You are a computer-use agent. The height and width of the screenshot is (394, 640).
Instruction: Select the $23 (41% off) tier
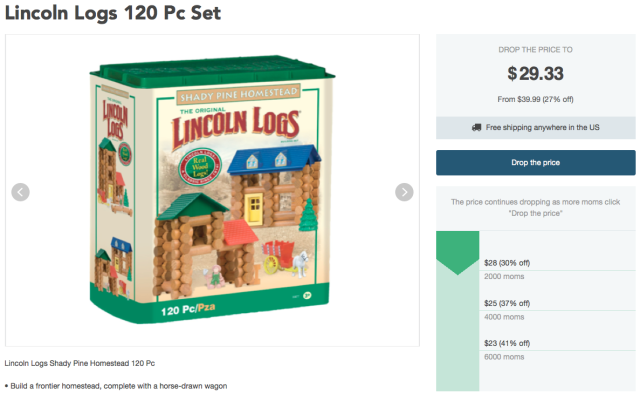(x=507, y=343)
